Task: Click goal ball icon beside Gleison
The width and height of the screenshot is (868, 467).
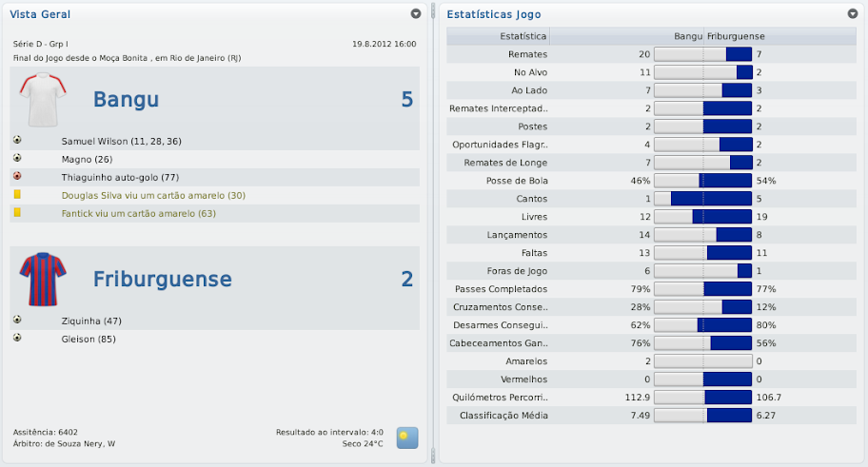Action: click(x=17, y=339)
